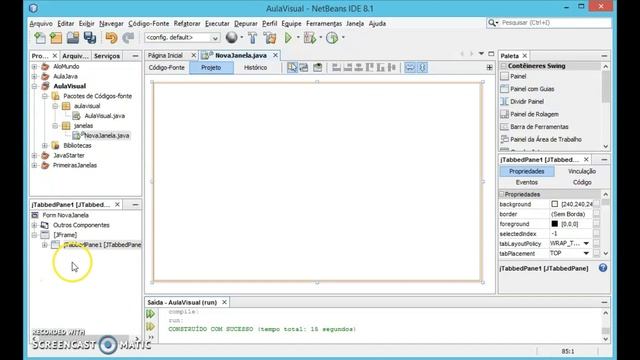Image resolution: width=640 pixels, height=360 pixels.
Task: Open the configuration combo box
Action: tap(182, 38)
